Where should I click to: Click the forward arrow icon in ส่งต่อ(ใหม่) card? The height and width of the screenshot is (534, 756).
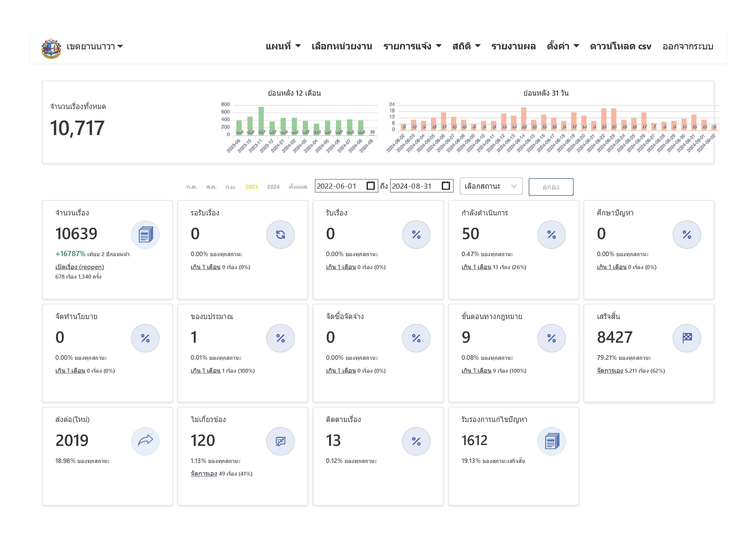(x=145, y=441)
